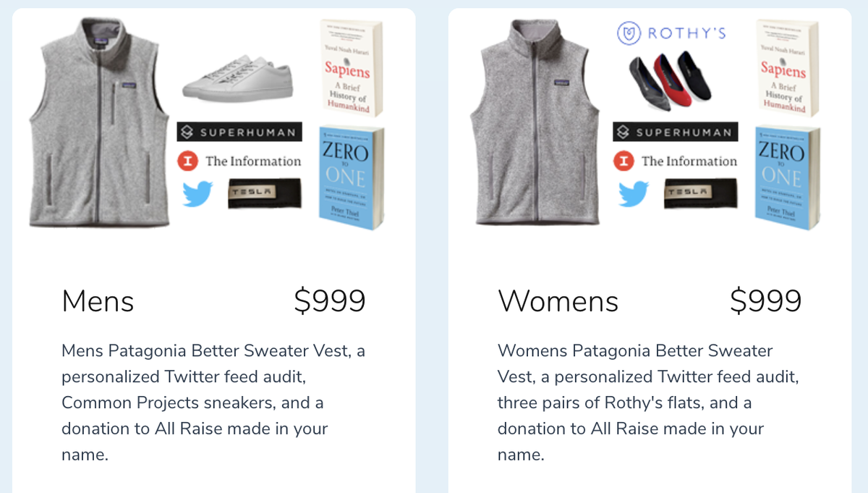
Task: Click the $999 price on Womens card
Action: click(765, 301)
